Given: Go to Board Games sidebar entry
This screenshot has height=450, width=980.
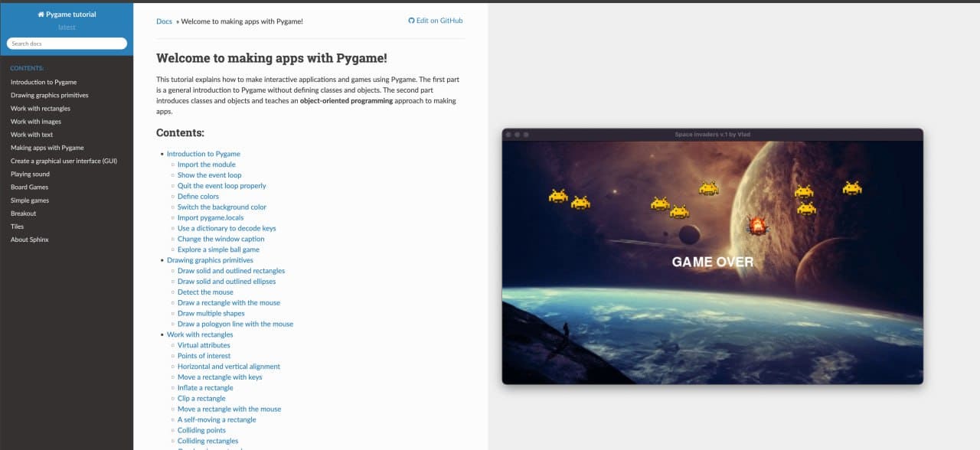Looking at the screenshot, I should pos(29,187).
